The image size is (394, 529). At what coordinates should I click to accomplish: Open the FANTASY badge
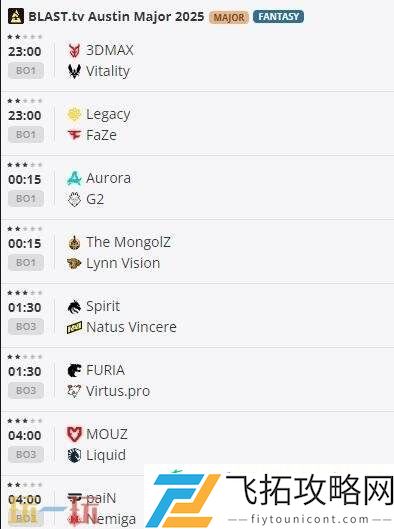278,17
